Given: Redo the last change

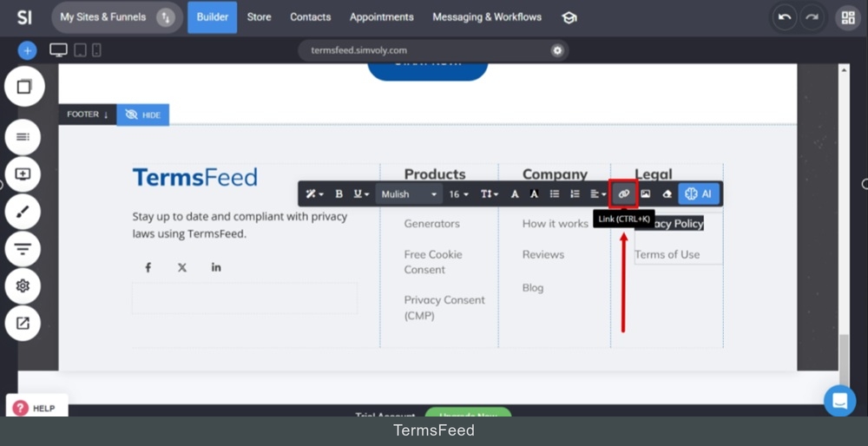Looking at the screenshot, I should point(812,17).
